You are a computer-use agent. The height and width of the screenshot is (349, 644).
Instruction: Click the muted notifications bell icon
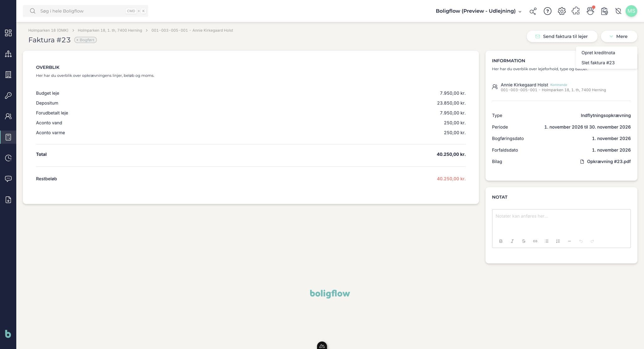pos(618,11)
